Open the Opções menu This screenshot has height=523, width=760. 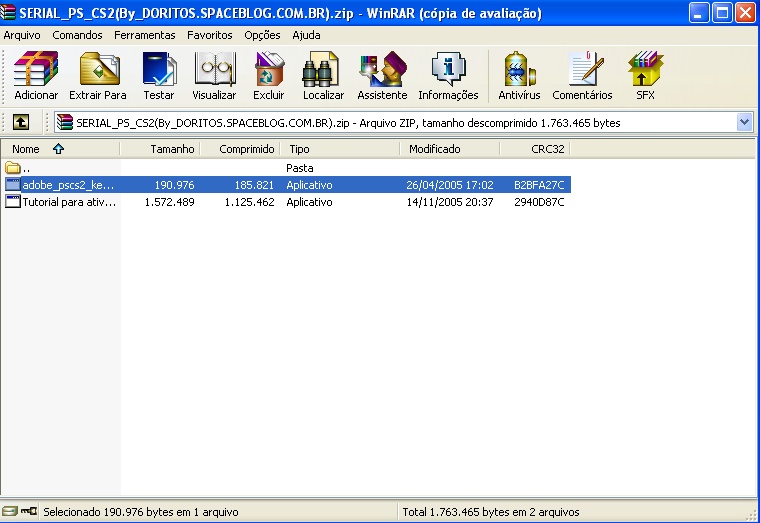[262, 35]
